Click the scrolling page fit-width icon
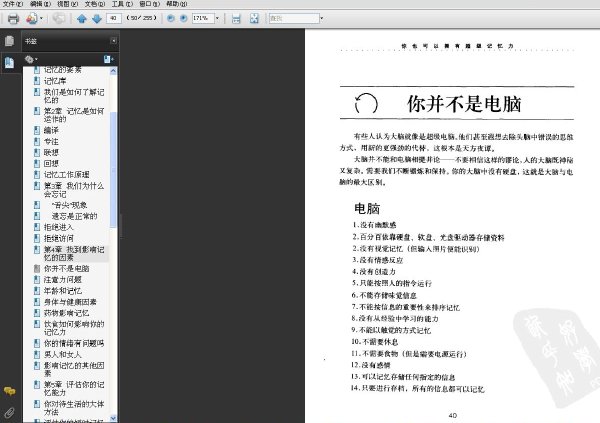 (236, 18)
